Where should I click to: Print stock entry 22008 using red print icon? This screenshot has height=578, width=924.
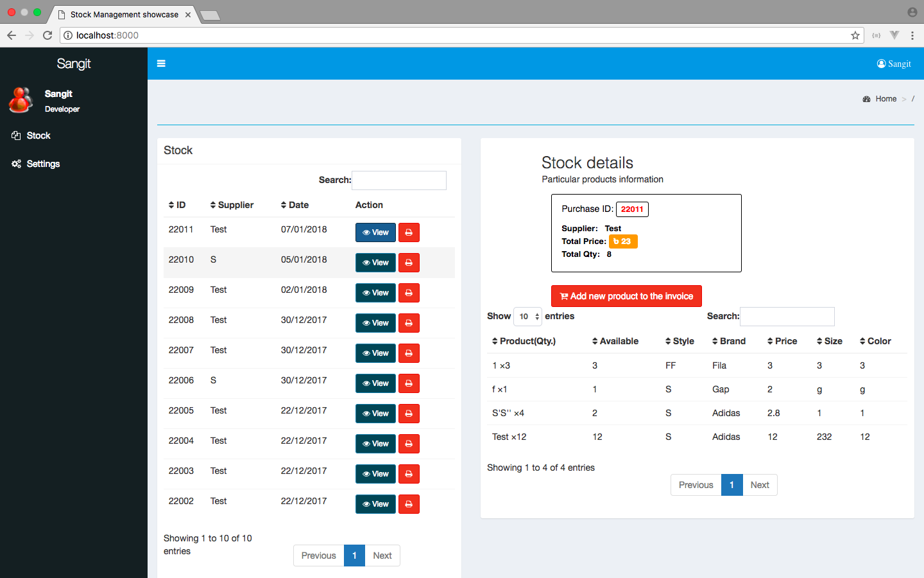[x=409, y=323]
